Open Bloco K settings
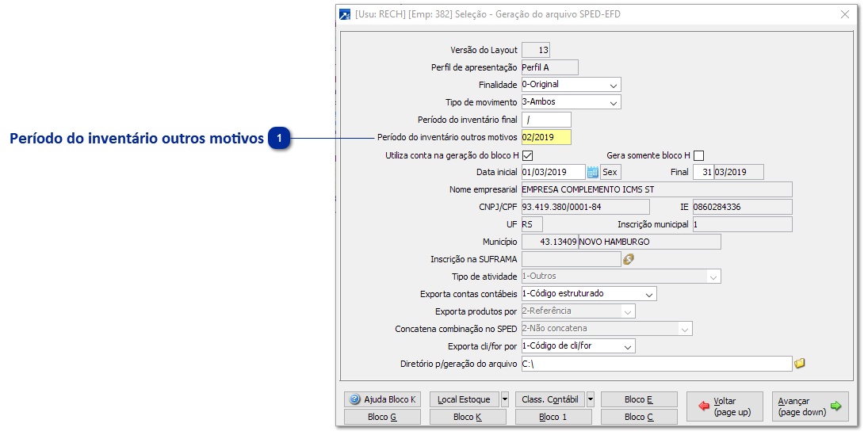 (468, 417)
